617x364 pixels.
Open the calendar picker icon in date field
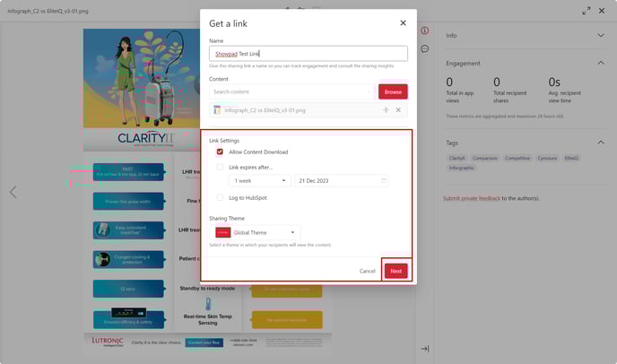click(384, 181)
